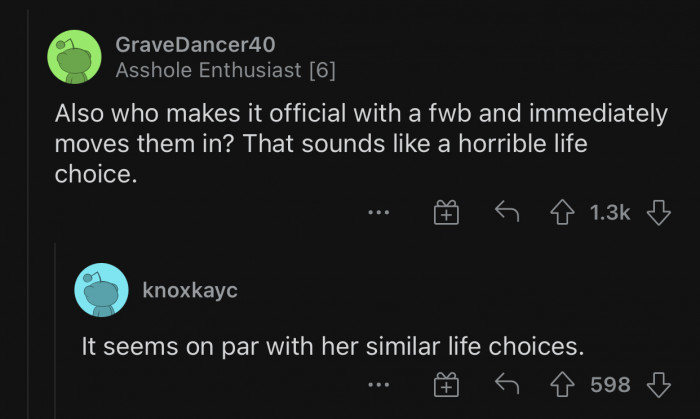
Task: Give an award to GraveDancer40's comment
Action: coord(445,212)
